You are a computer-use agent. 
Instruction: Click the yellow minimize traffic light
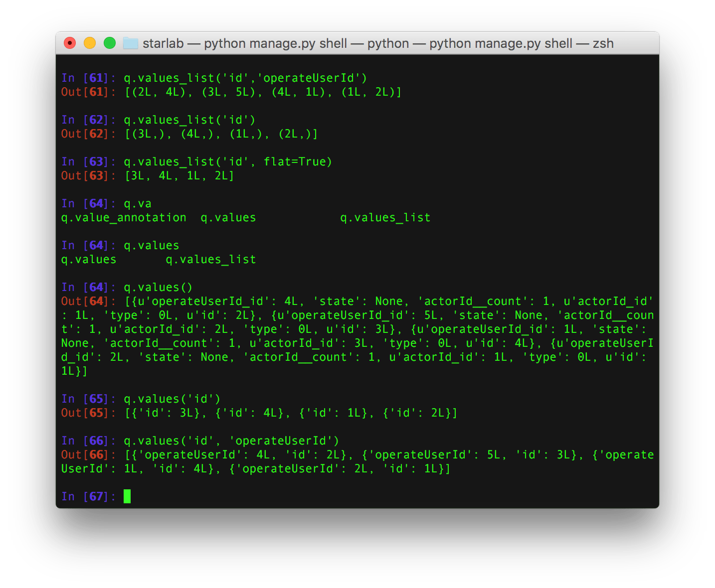click(89, 43)
